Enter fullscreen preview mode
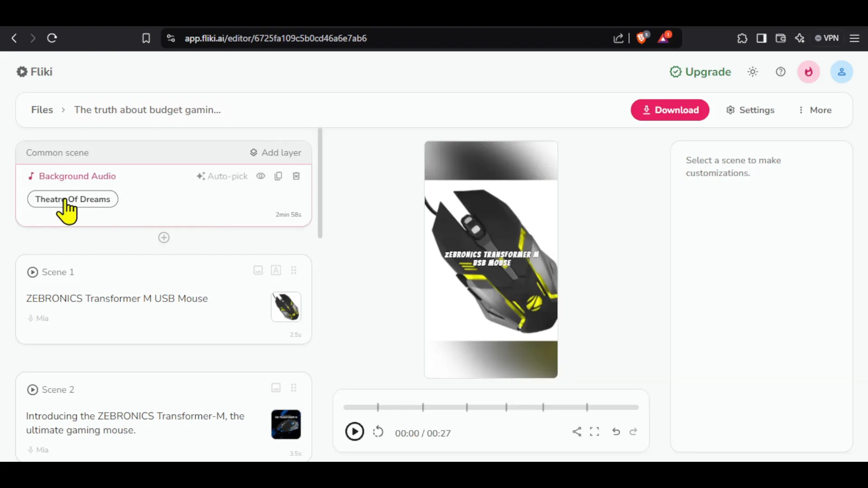 click(x=594, y=432)
